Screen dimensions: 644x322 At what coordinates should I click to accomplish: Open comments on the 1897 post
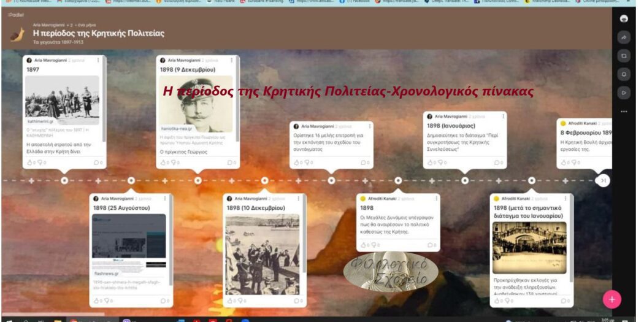(x=96, y=163)
